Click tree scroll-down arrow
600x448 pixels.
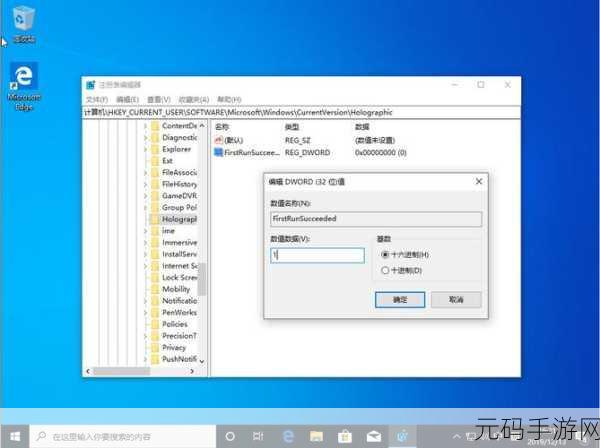point(202,361)
